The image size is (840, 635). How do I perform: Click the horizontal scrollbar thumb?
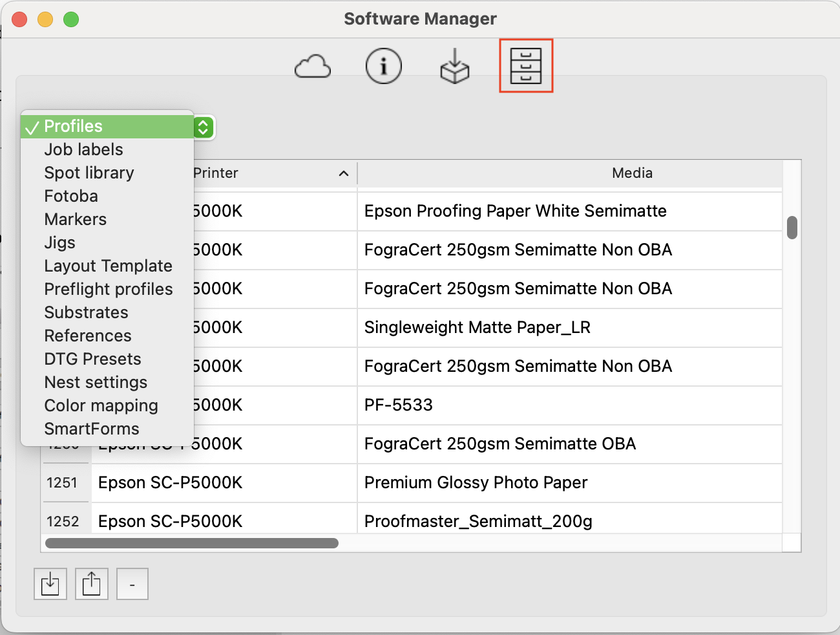click(x=192, y=543)
